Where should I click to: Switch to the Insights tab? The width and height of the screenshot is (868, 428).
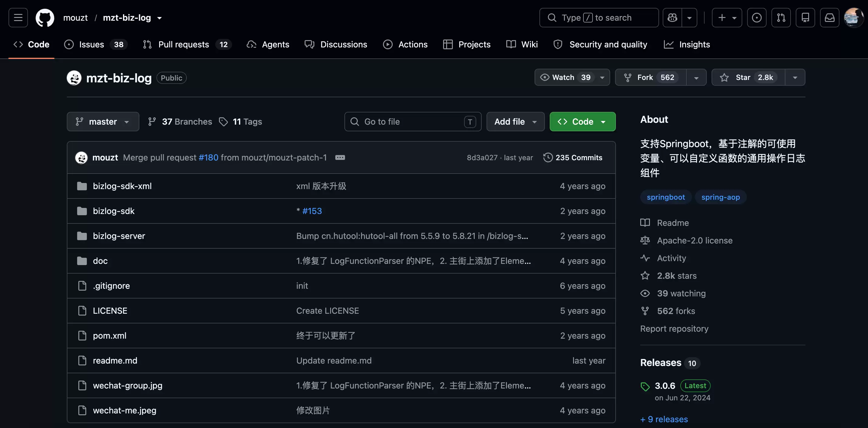pos(687,44)
